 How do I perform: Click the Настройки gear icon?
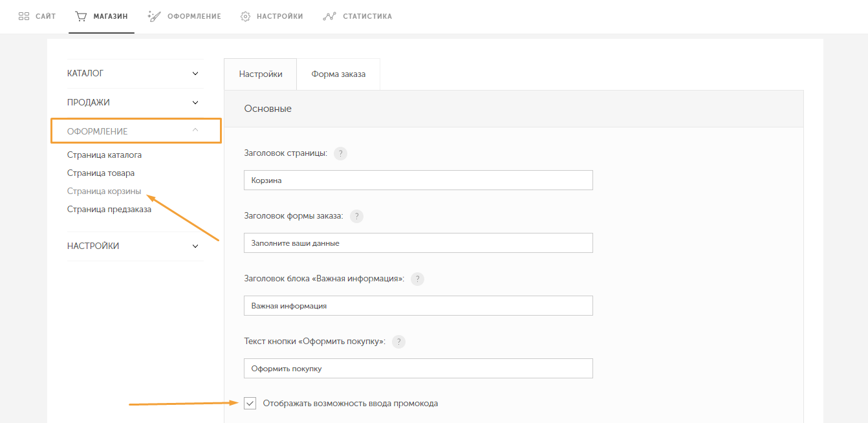tap(245, 16)
